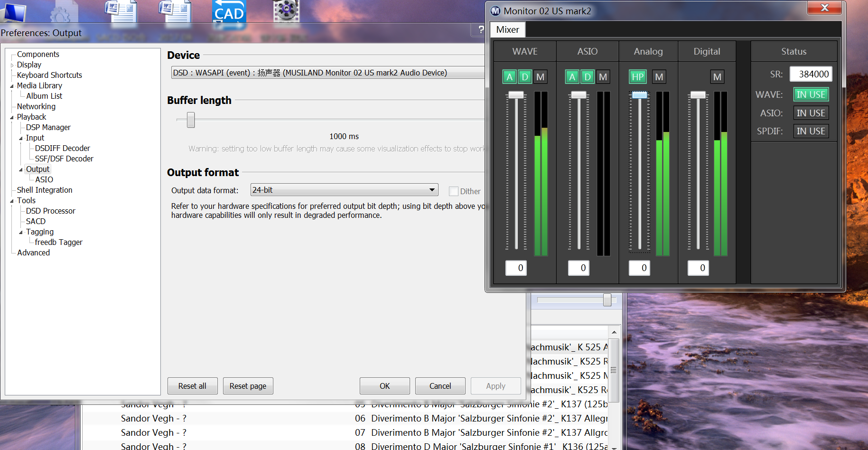Toggle the SPDIF IN USE status indicator

point(811,131)
